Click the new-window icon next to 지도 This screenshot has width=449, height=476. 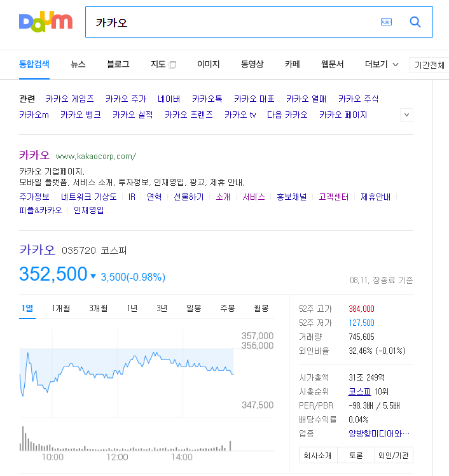(172, 64)
